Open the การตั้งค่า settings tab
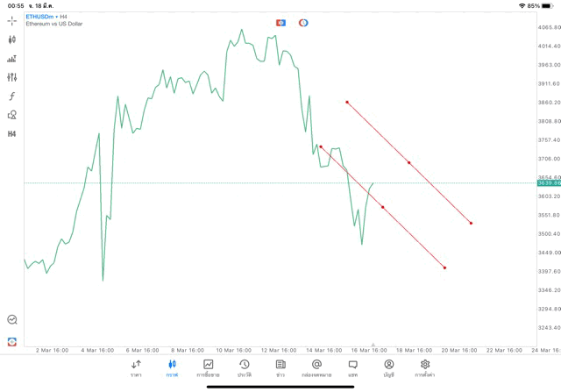The height and width of the screenshot is (392, 561). [425, 368]
